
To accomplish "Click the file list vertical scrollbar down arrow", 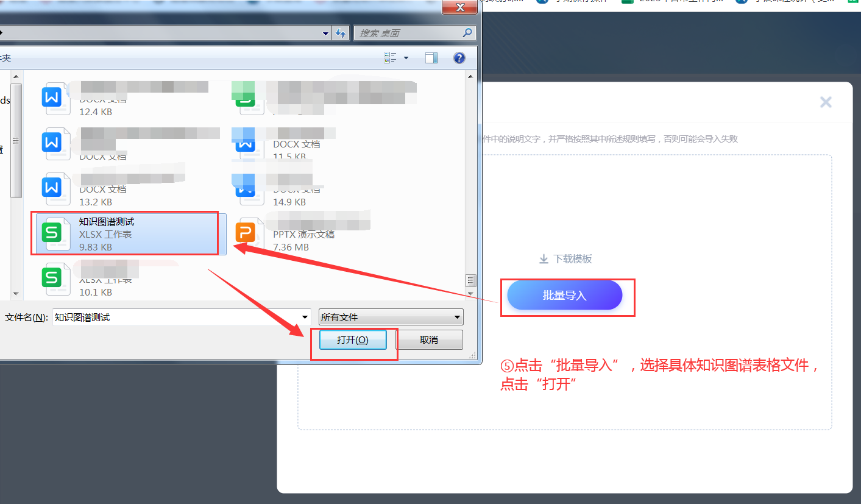I will click(470, 293).
